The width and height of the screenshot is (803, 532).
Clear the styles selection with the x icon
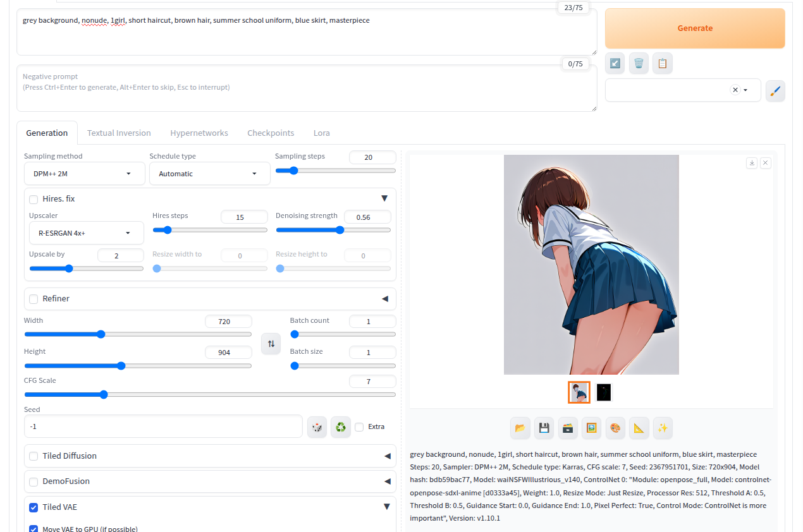point(735,90)
